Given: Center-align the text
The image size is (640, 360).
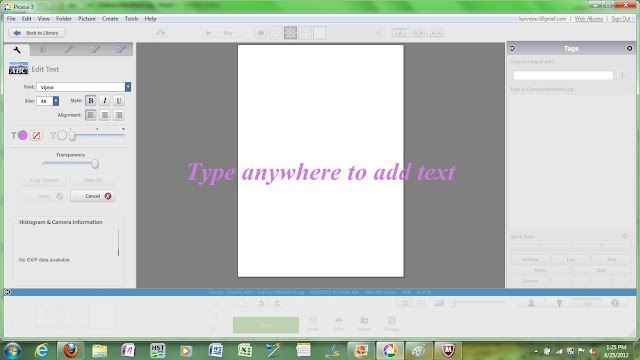Looking at the screenshot, I should (105, 115).
